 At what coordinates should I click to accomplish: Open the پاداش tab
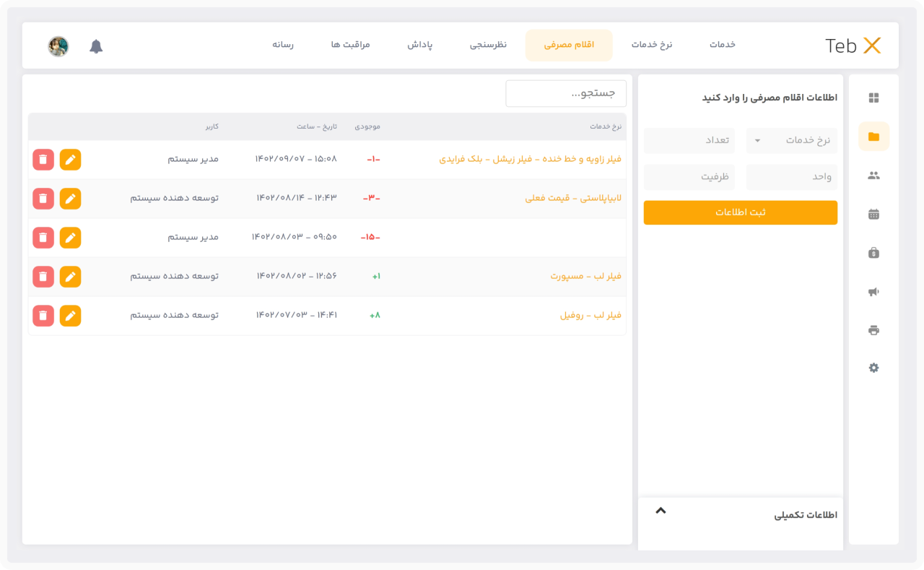coord(419,45)
